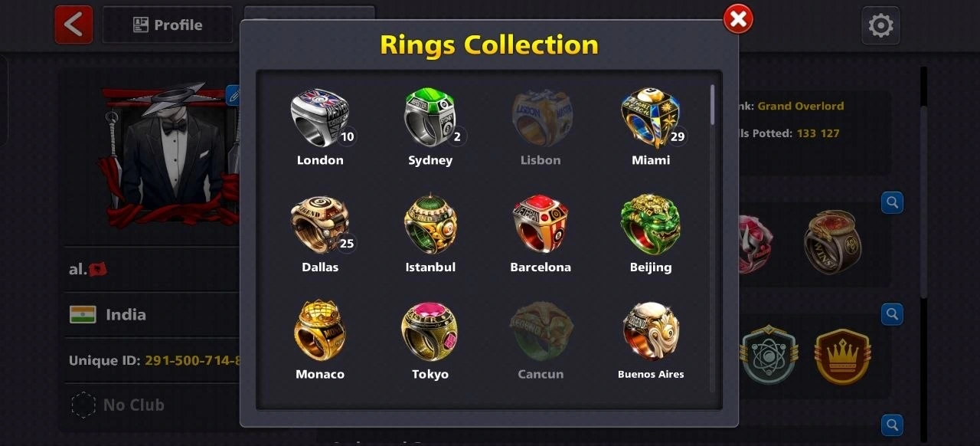Open magnifier next to rings row
This screenshot has width=980, height=446.
click(892, 202)
